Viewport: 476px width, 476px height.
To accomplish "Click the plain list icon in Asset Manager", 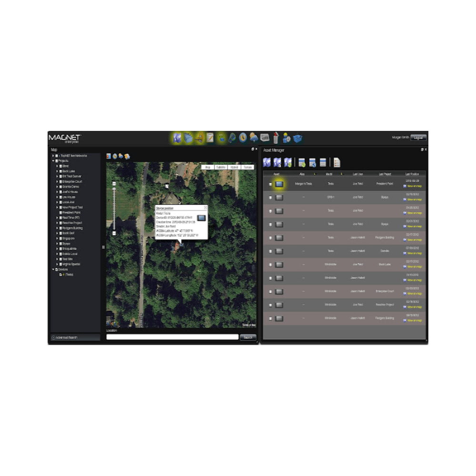I will (x=323, y=162).
